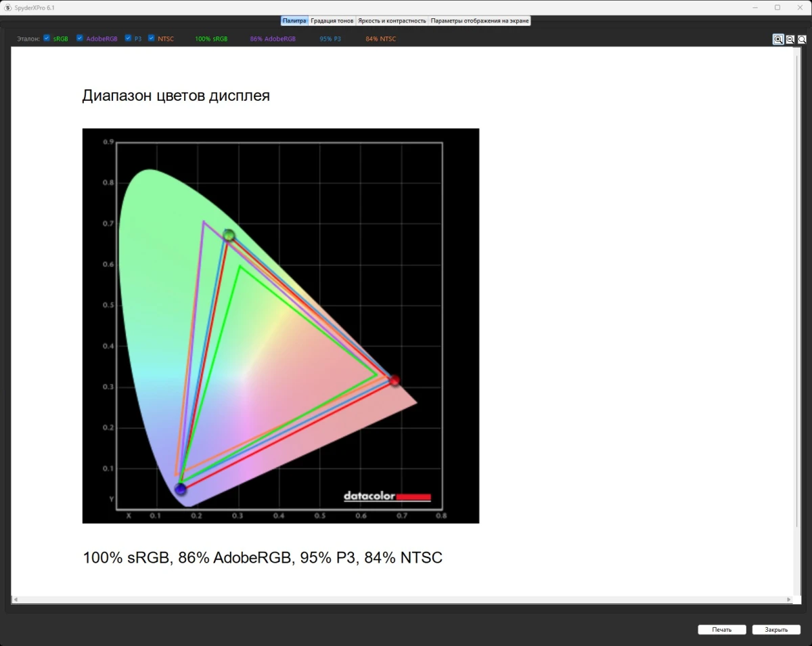Click the horizontal scrollbar left arrow
Viewport: 812px width, 646px height.
tap(16, 600)
